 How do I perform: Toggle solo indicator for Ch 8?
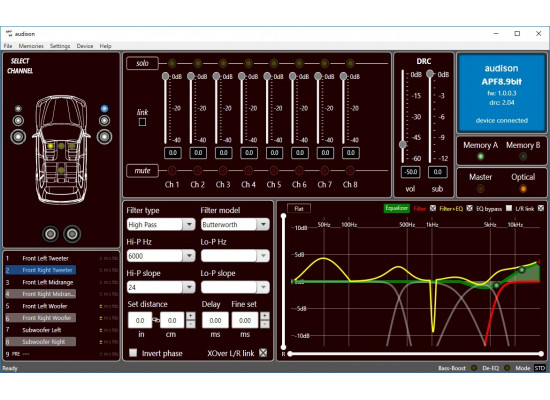coord(350,64)
